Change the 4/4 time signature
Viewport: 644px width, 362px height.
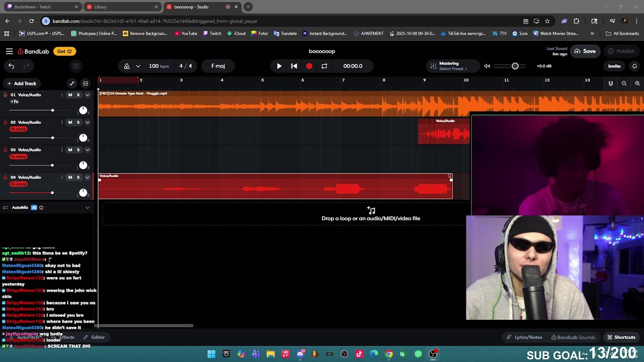(x=186, y=66)
